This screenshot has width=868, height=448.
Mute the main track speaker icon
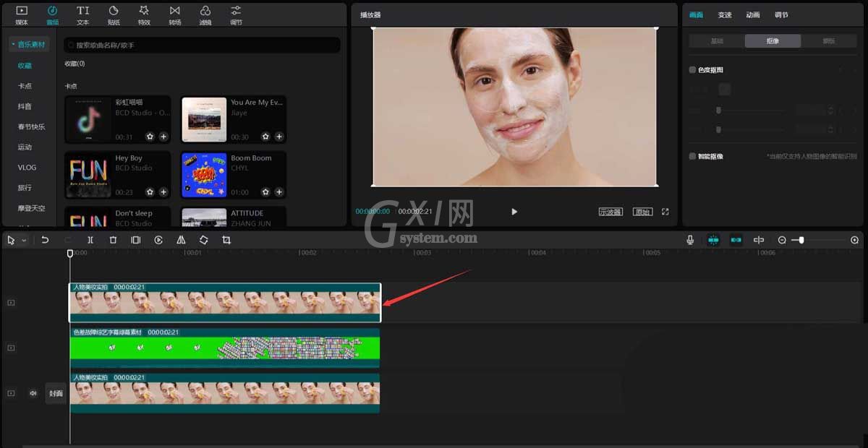click(33, 393)
